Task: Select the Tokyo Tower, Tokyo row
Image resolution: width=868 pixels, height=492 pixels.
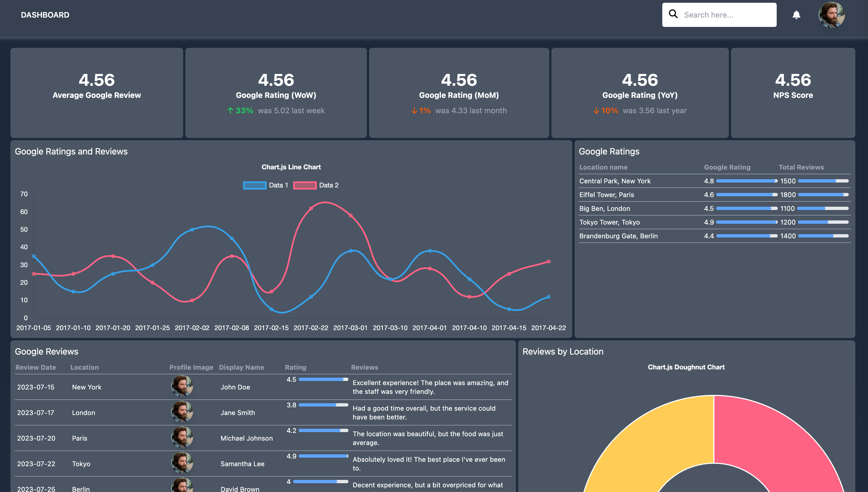Action: click(x=715, y=222)
